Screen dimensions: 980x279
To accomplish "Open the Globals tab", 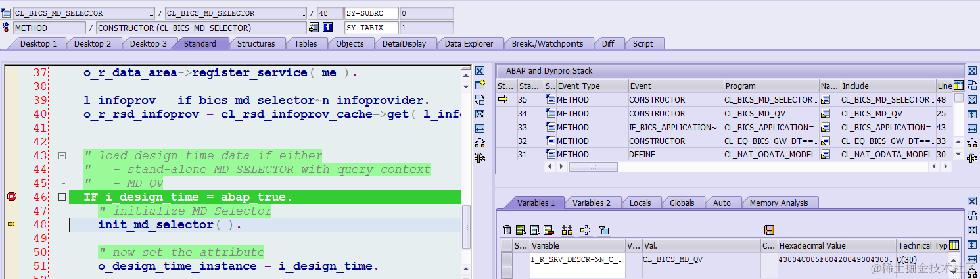I will pos(682,203).
